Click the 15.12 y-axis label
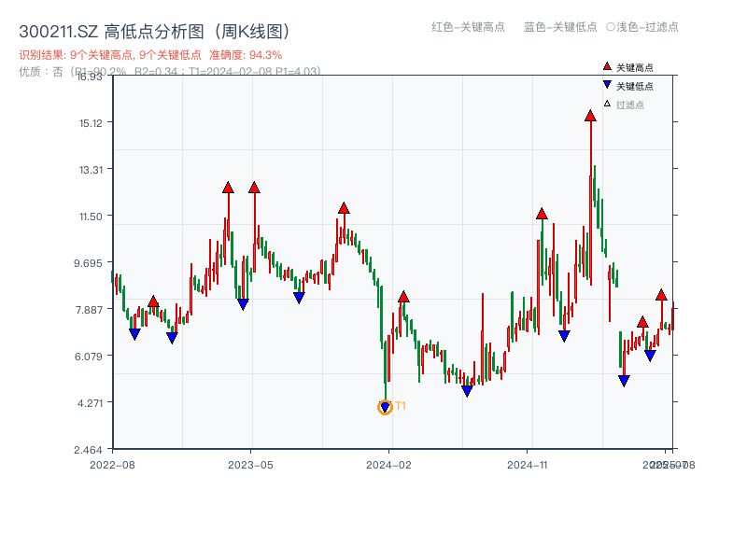The height and width of the screenshot is (560, 747). [x=90, y=122]
